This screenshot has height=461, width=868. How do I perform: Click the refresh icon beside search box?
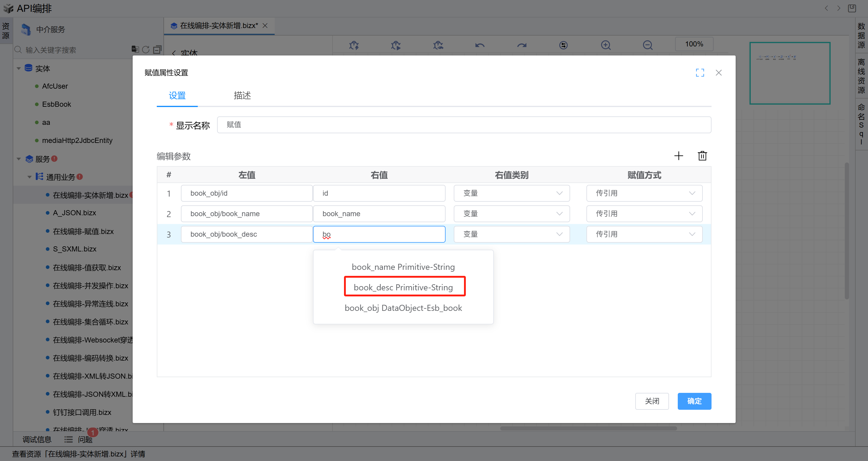tap(146, 50)
